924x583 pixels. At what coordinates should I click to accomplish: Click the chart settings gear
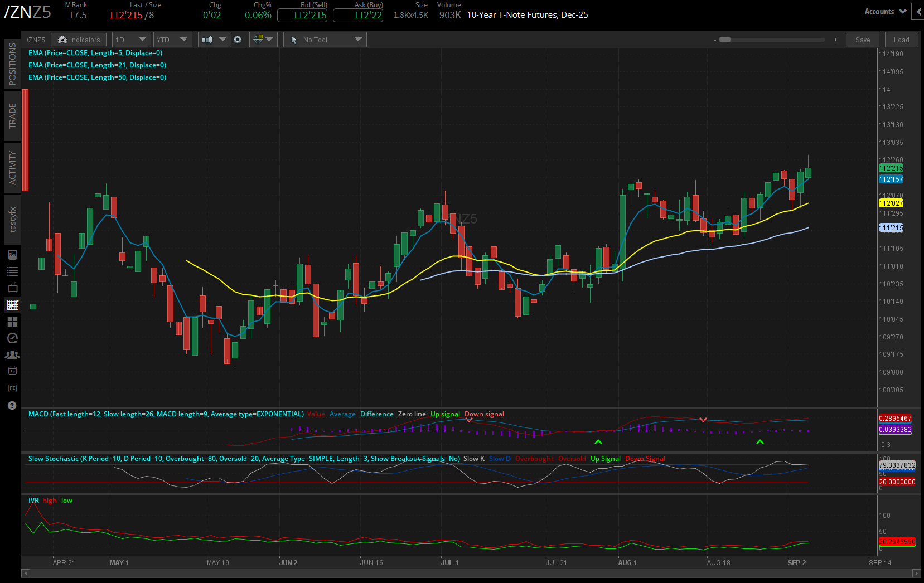pos(238,39)
